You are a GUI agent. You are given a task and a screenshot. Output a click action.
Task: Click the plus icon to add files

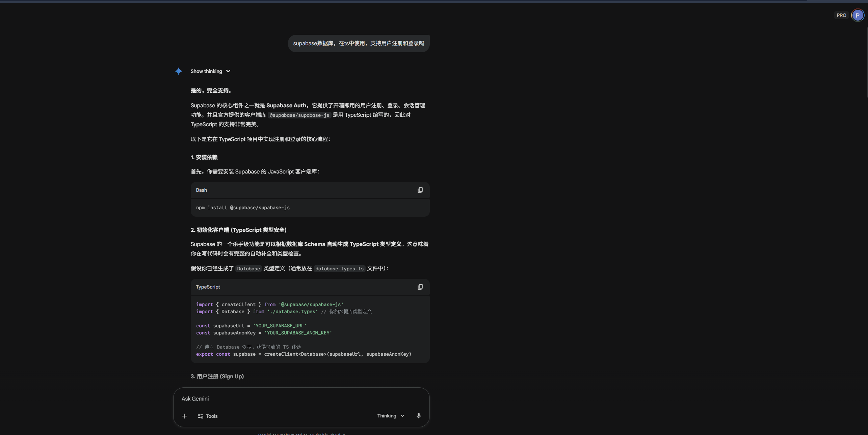[x=184, y=416]
